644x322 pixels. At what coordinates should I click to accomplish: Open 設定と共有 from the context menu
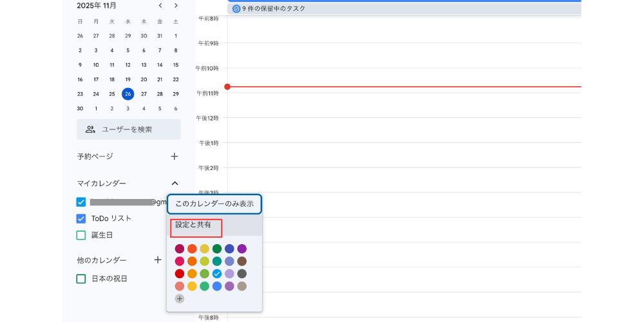[193, 225]
